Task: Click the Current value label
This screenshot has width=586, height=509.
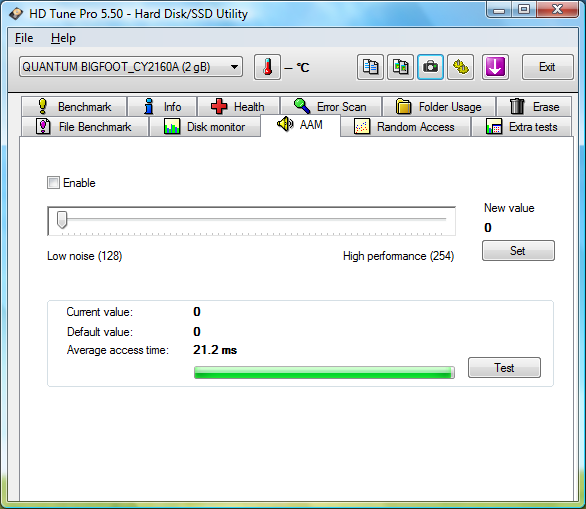Action: pos(99,312)
